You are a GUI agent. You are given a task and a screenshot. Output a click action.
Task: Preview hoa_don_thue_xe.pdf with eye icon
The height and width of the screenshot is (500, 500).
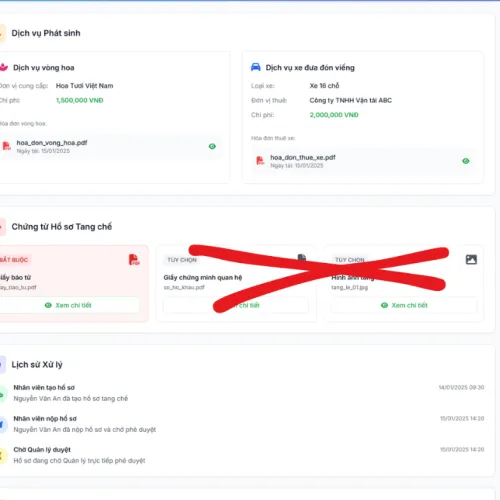[x=466, y=161]
